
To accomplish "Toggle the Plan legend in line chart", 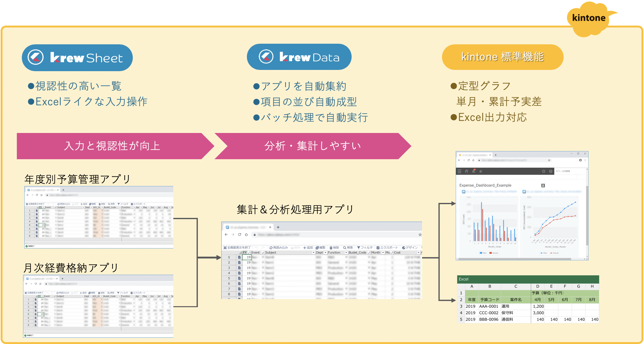I will (543, 253).
